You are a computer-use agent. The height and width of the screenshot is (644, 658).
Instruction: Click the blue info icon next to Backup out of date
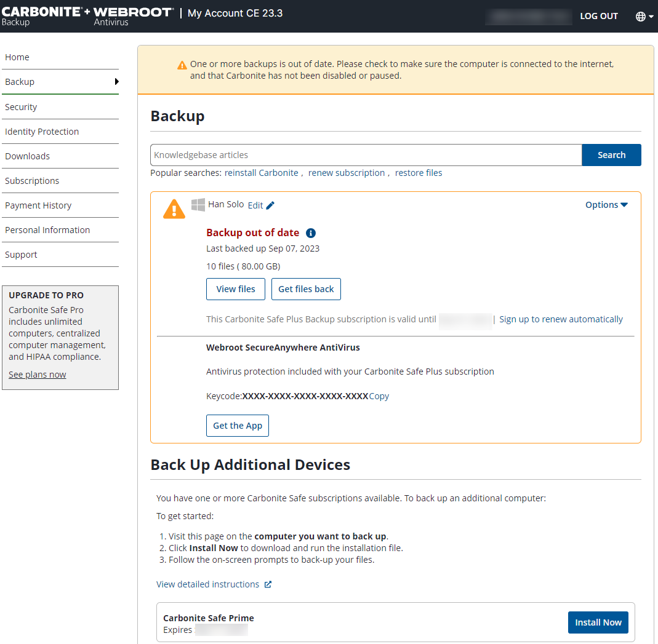point(311,233)
